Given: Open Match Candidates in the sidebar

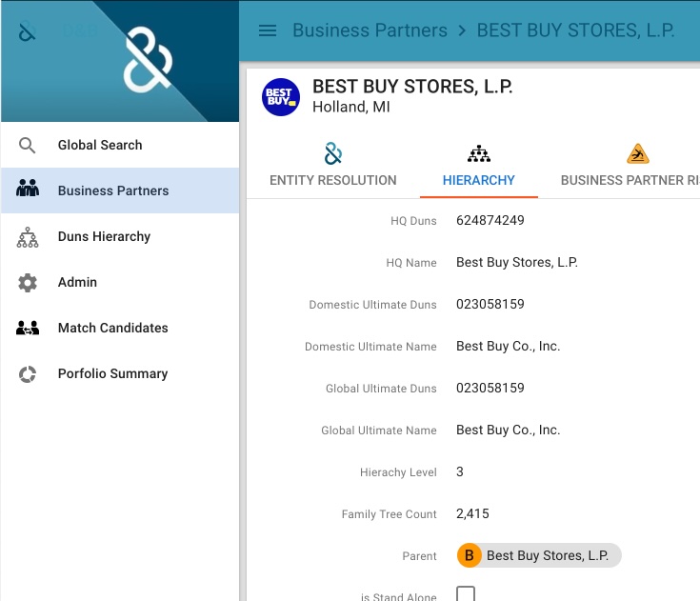Looking at the screenshot, I should point(120,328).
